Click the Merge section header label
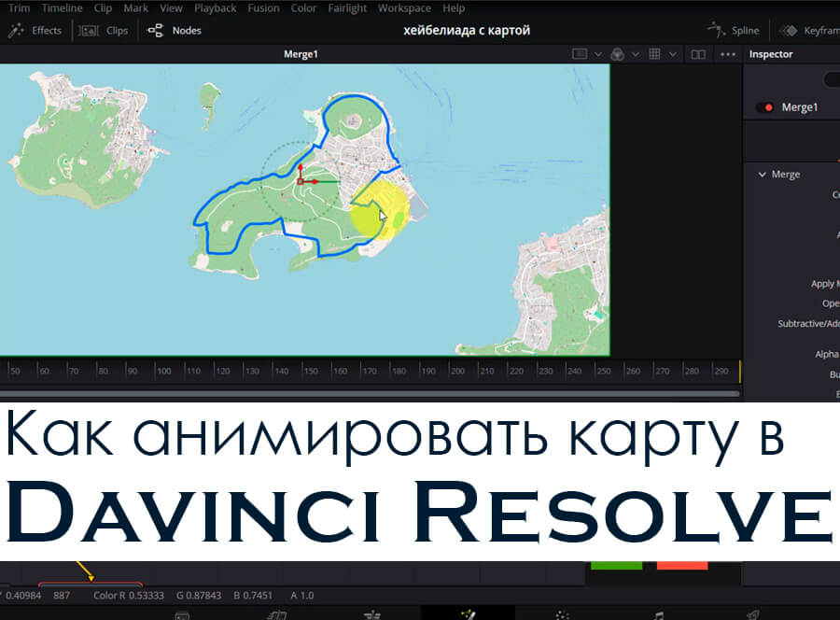The image size is (840, 620). point(786,175)
